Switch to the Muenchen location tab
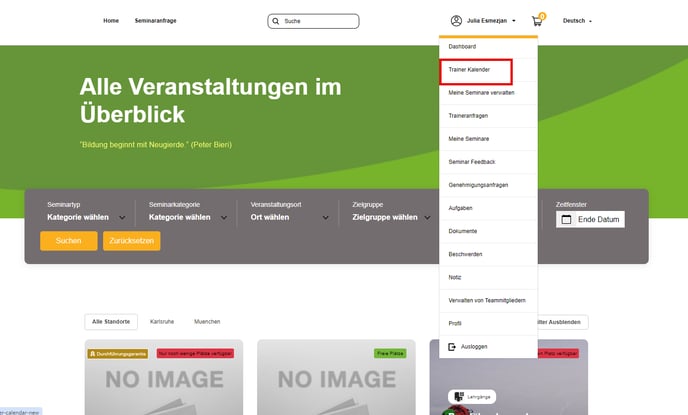 pyautogui.click(x=207, y=322)
